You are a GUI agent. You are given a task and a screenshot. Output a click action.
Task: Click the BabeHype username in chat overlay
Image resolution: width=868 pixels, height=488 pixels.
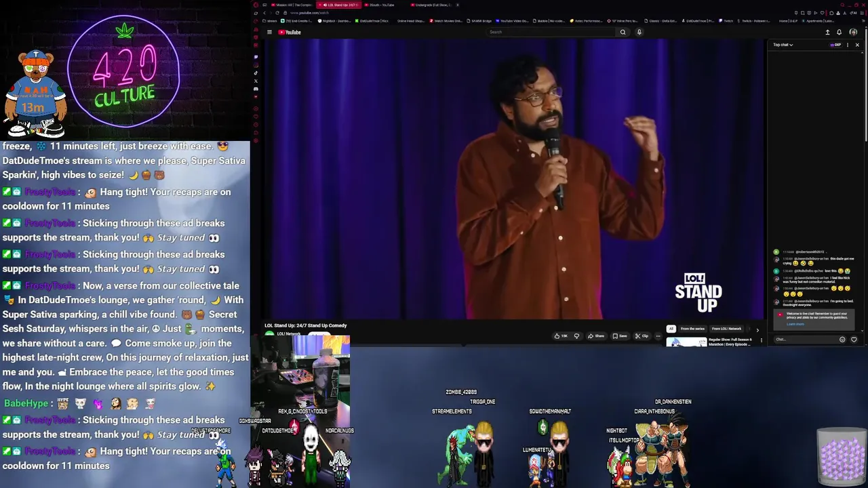tap(26, 403)
